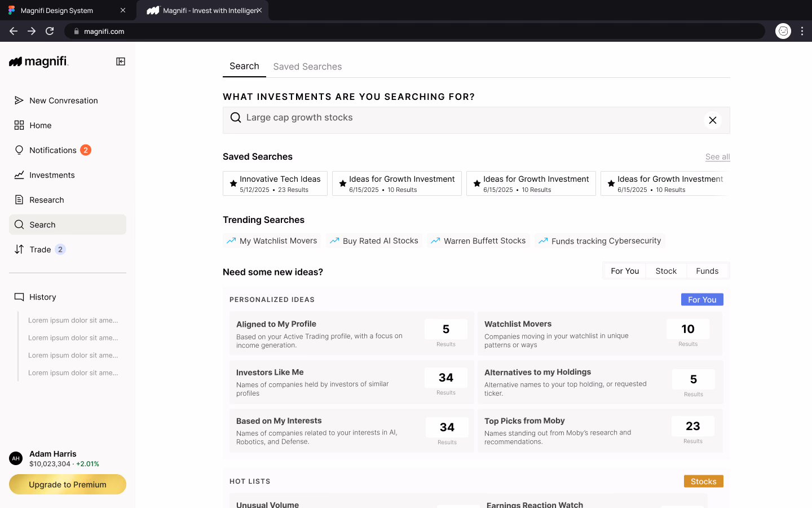Click New Convresation in sidebar
Image resolution: width=812 pixels, height=508 pixels.
(x=68, y=100)
